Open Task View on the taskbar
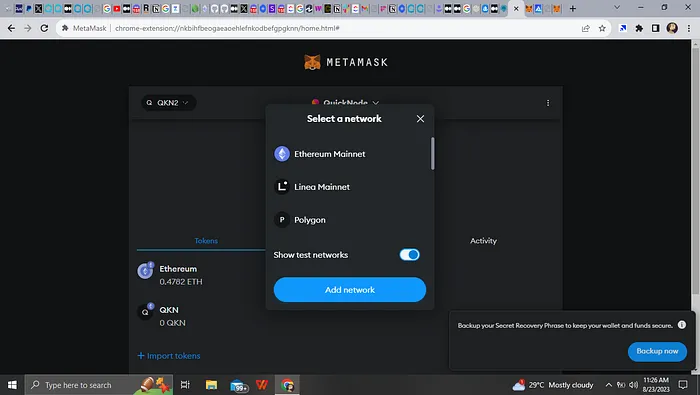 (x=185, y=385)
